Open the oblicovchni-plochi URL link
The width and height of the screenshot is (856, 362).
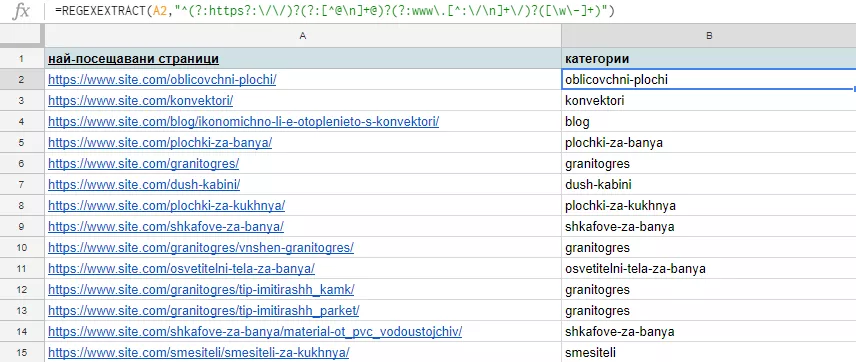[162, 80]
